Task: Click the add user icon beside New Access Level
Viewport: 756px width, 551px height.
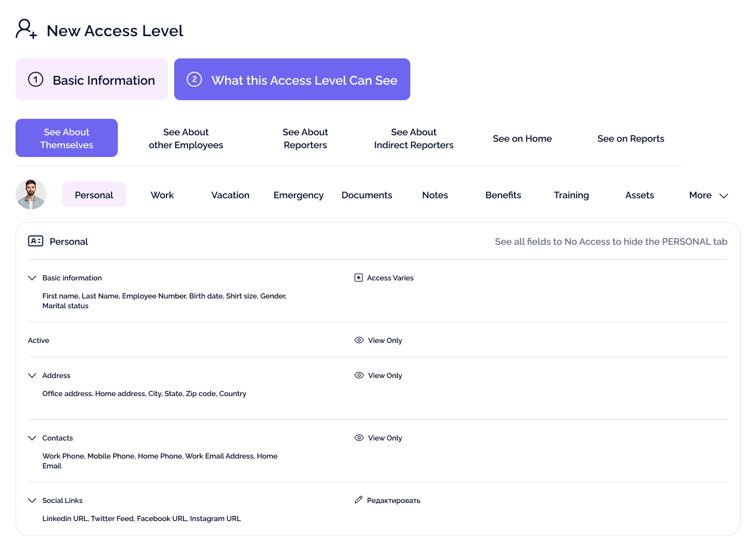Action: (x=26, y=29)
